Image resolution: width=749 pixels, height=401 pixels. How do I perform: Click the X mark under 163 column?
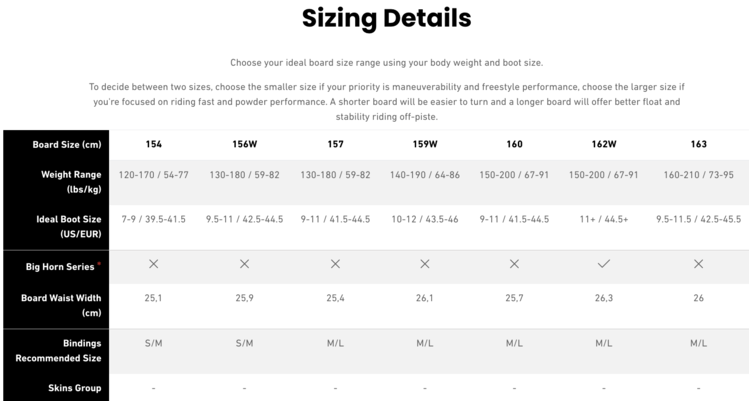coord(698,264)
